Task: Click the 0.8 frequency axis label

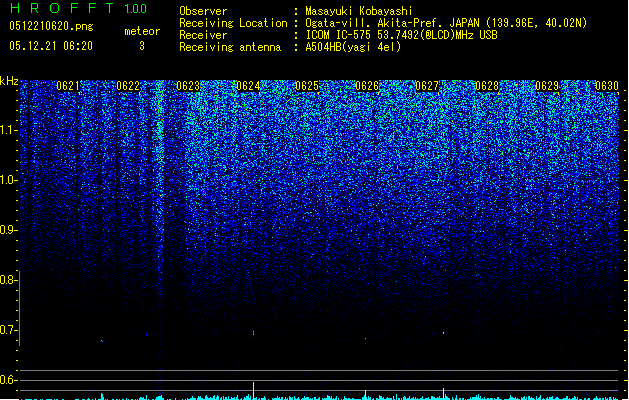Action: coord(8,280)
